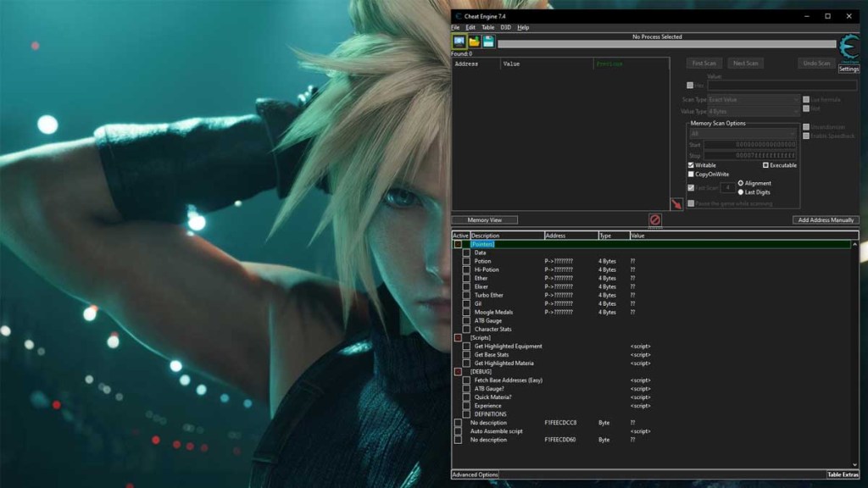Click the red arrow to copy addresses down
868x488 pixels.
tap(676, 203)
